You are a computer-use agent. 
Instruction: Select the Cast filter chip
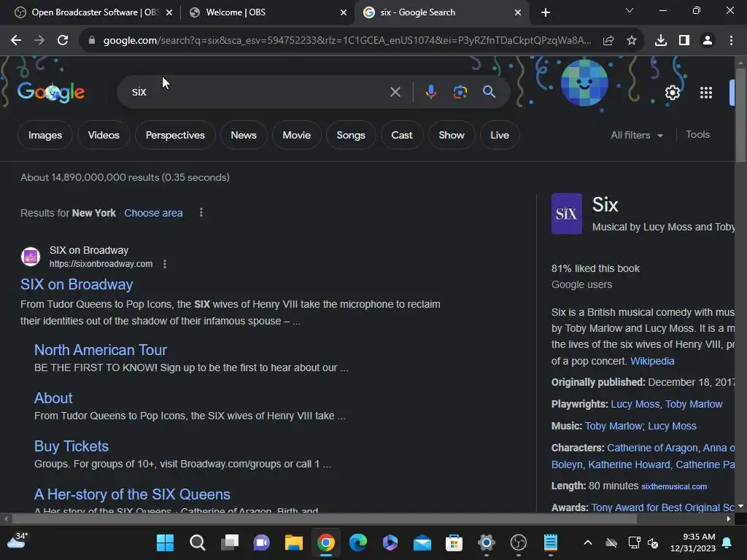click(402, 135)
